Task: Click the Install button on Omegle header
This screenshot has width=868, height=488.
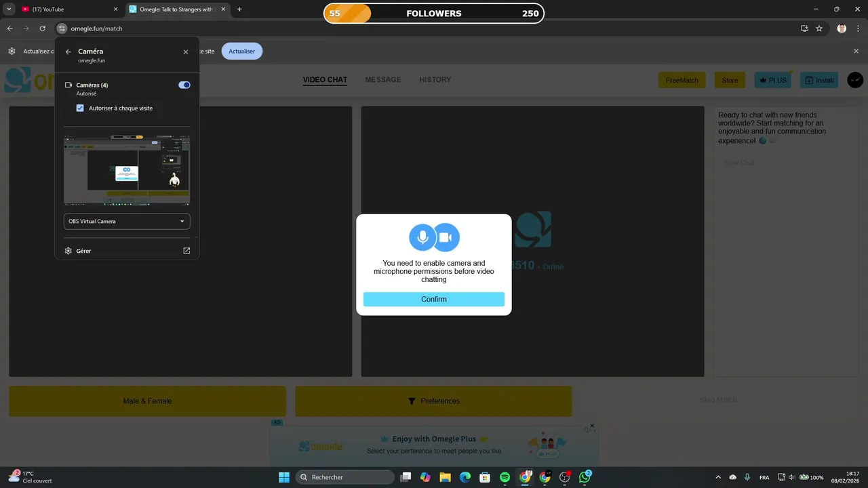Action: tap(819, 80)
